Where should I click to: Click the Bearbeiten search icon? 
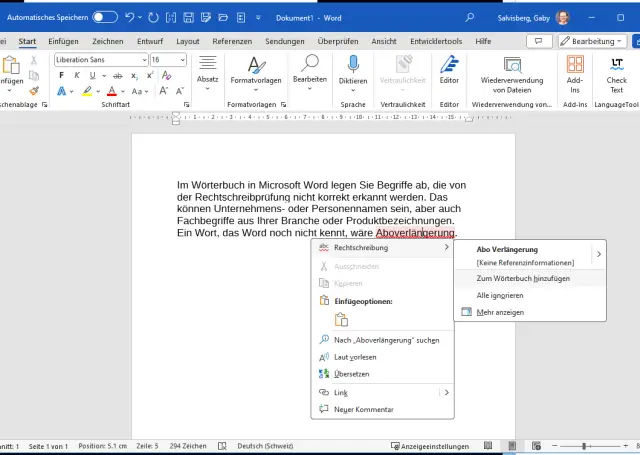(x=309, y=66)
